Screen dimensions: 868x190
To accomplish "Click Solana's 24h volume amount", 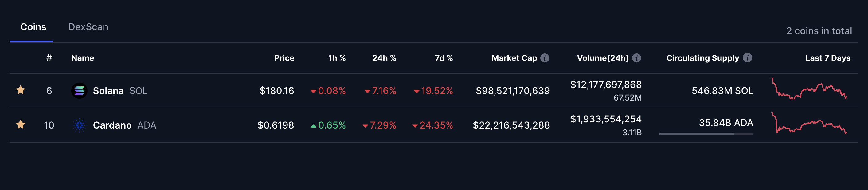I will (605, 84).
